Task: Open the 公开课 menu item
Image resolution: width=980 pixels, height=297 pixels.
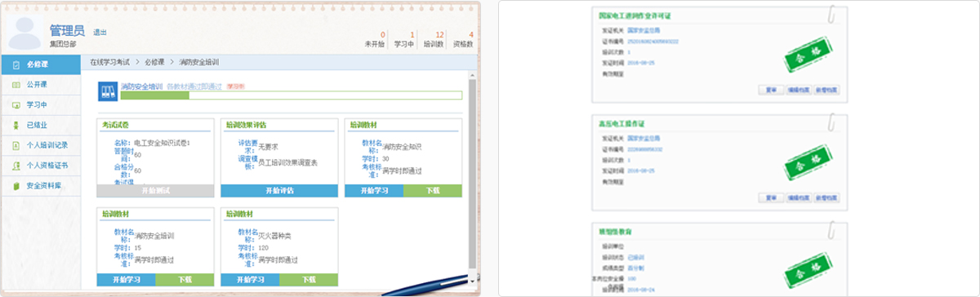Action: tap(41, 84)
